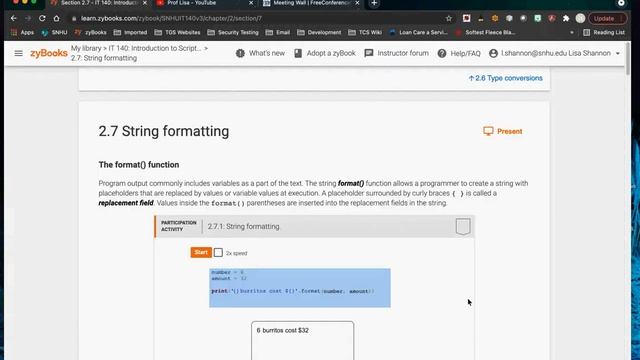Click the animation code display panel

point(300,288)
